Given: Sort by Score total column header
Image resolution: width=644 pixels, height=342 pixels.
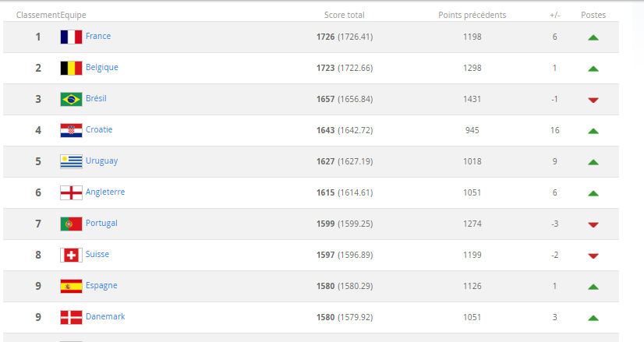Looking at the screenshot, I should point(344,15).
